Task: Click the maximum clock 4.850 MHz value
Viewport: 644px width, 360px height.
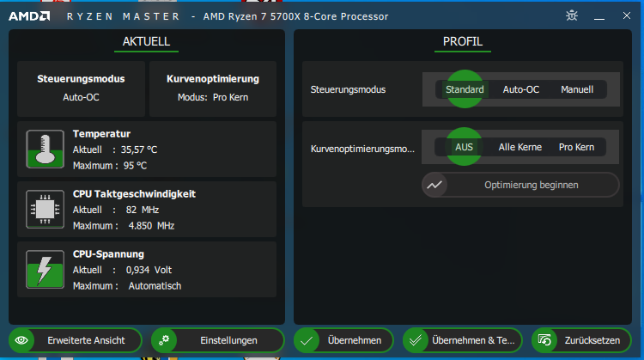Action: pos(151,226)
